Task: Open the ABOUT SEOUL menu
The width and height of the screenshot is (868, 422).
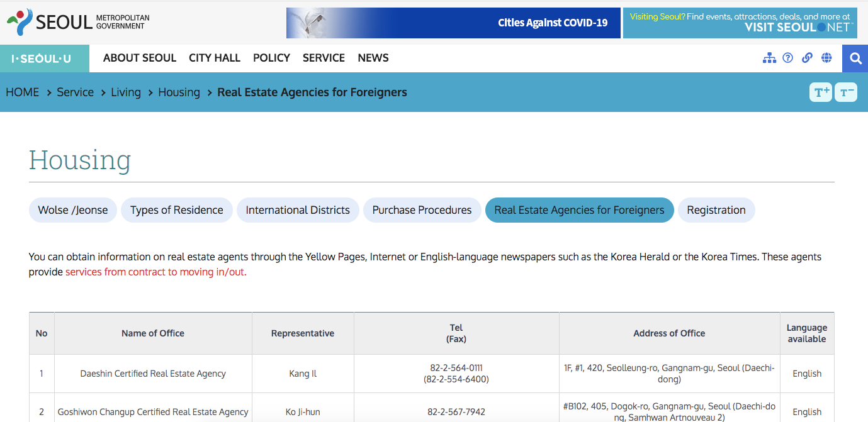Action: [x=139, y=58]
